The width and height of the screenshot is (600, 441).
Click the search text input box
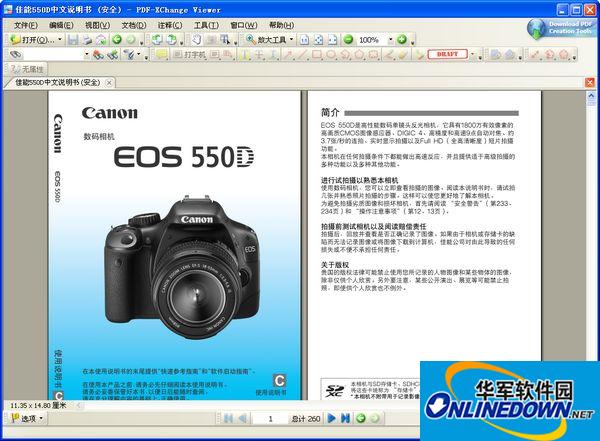coord(54,54)
